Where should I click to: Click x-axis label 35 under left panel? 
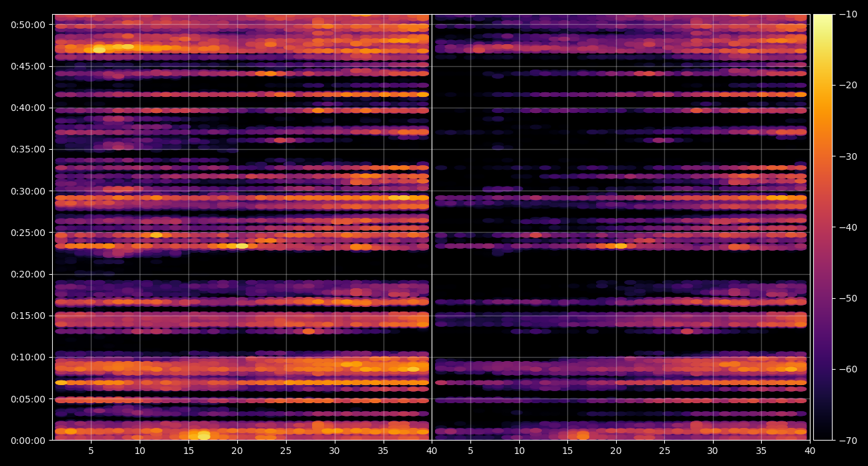tap(384, 451)
